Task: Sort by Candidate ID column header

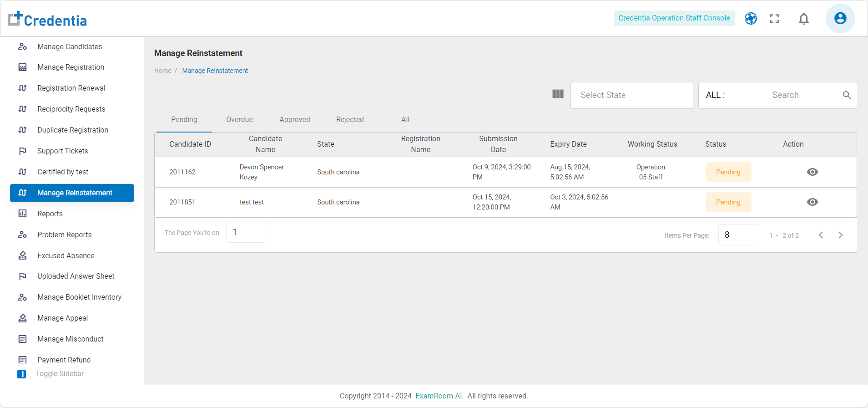Action: pyautogui.click(x=190, y=144)
